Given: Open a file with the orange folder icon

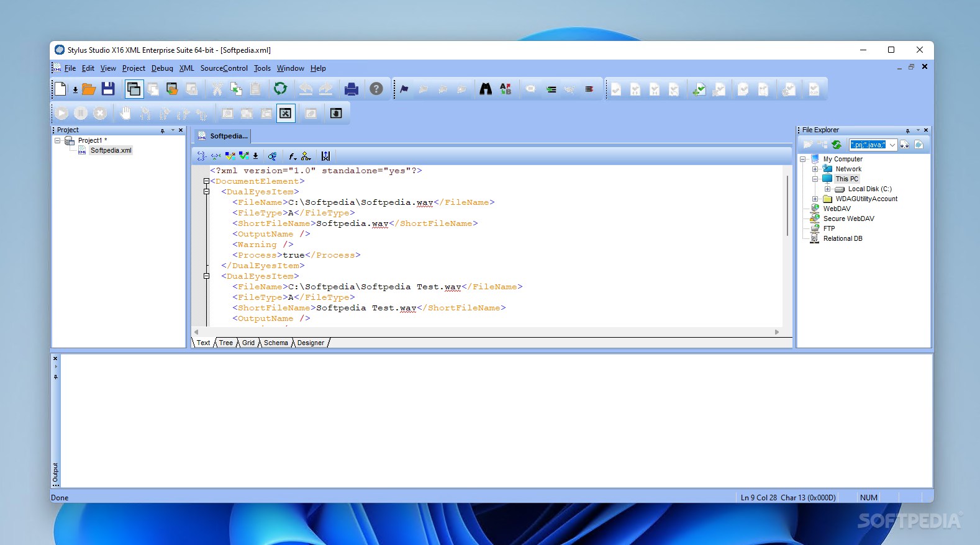Looking at the screenshot, I should (x=89, y=89).
